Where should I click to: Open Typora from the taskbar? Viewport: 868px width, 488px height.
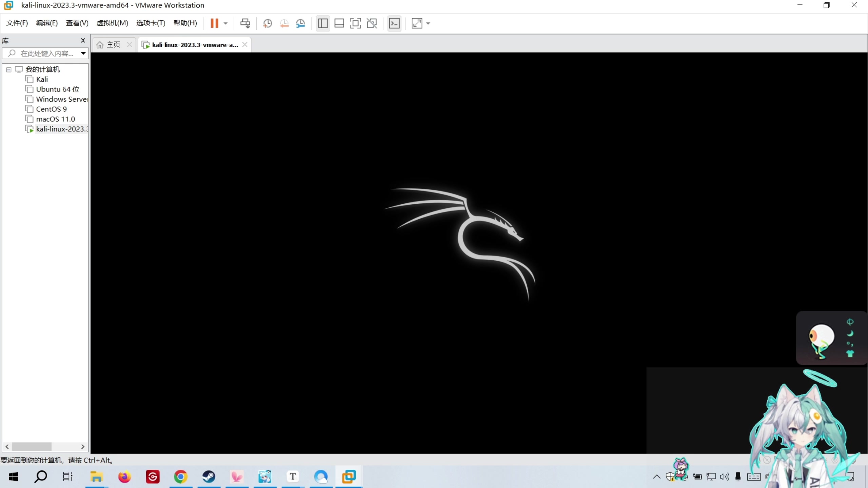[293, 477]
